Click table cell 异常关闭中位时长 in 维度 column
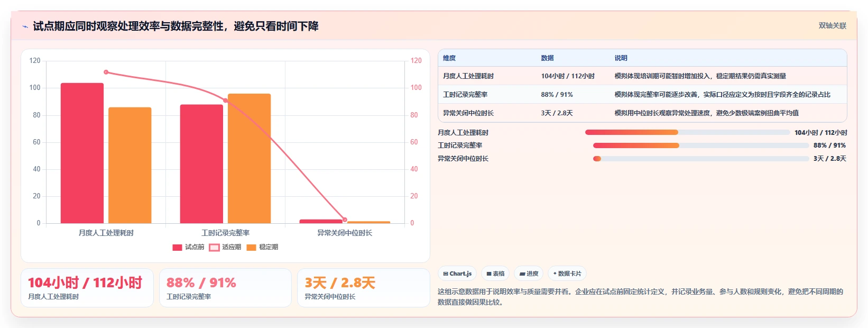The width and height of the screenshot is (868, 328). 468,113
